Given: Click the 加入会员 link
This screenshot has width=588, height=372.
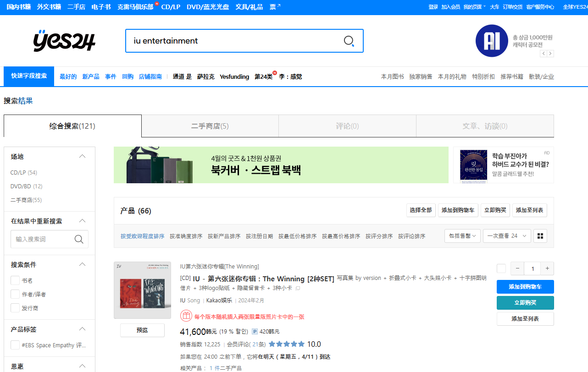Looking at the screenshot, I should (x=450, y=7).
